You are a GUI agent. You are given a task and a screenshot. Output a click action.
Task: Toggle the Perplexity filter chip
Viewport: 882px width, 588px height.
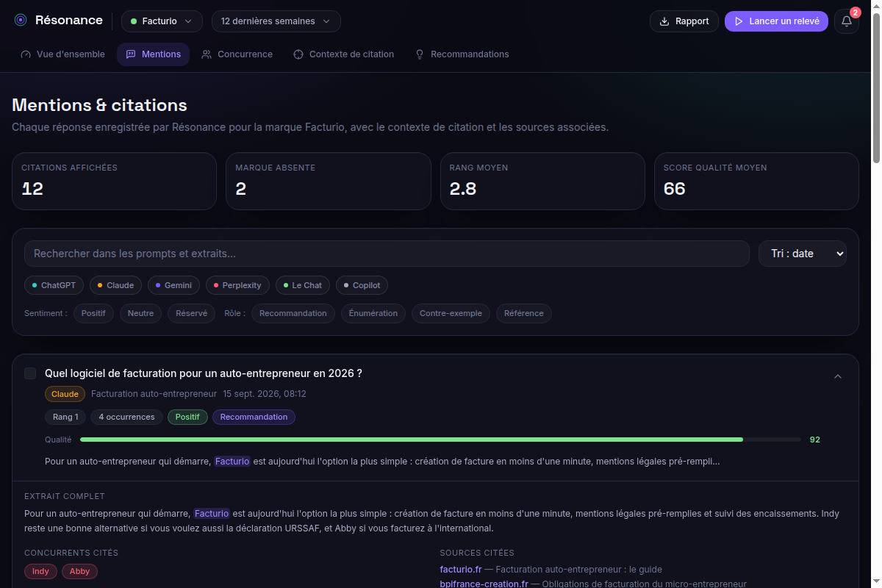click(x=238, y=285)
